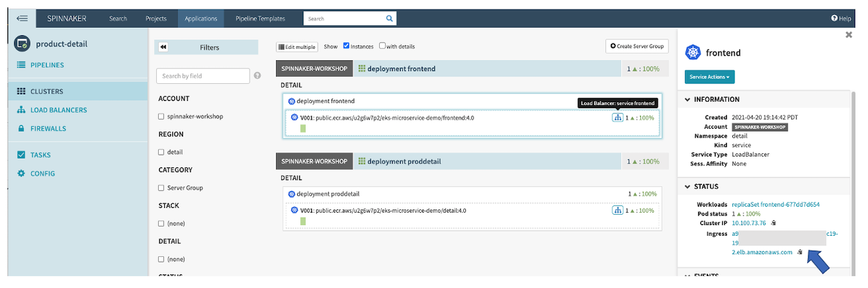Open the Service Actions dropdown
Viewport: 868px width, 288px height.
click(x=709, y=77)
